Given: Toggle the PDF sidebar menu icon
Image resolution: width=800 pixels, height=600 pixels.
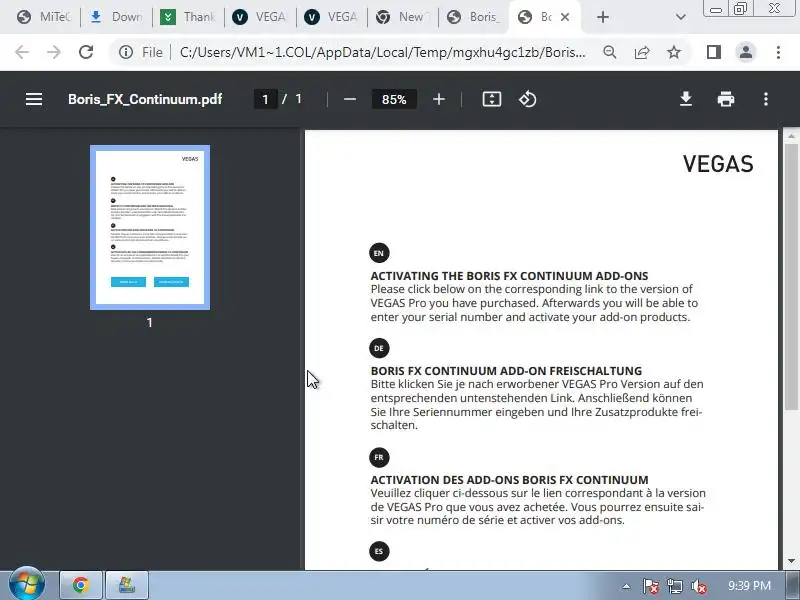Looking at the screenshot, I should [34, 99].
